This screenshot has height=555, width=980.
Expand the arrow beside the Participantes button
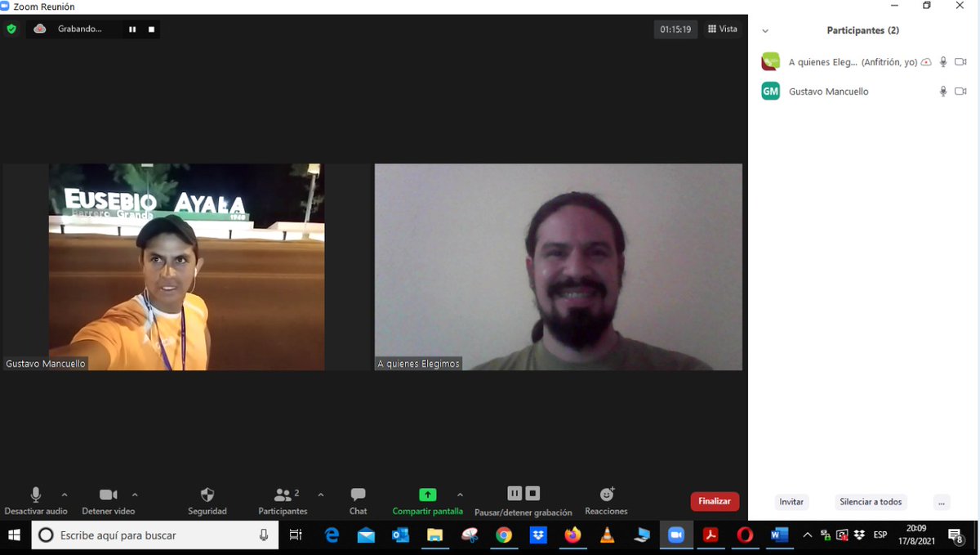tap(320, 495)
